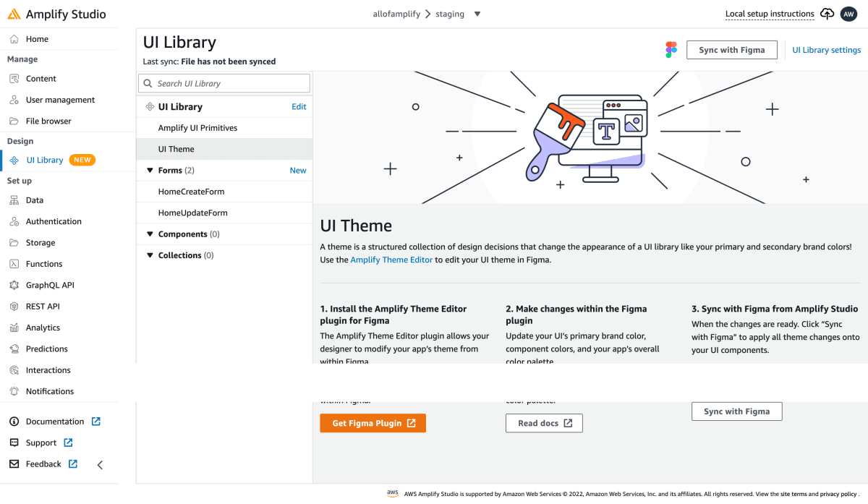Image resolution: width=868 pixels, height=504 pixels.
Task: Click the Notifications bell icon
Action: 14,391
